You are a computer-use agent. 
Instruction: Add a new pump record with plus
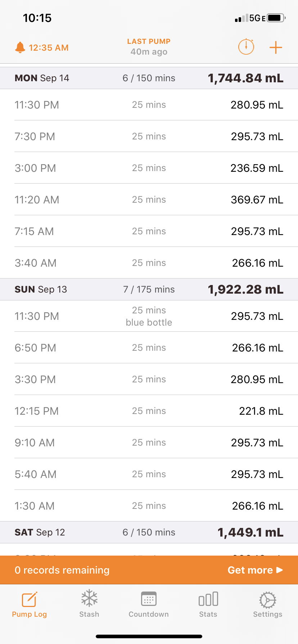point(276,47)
